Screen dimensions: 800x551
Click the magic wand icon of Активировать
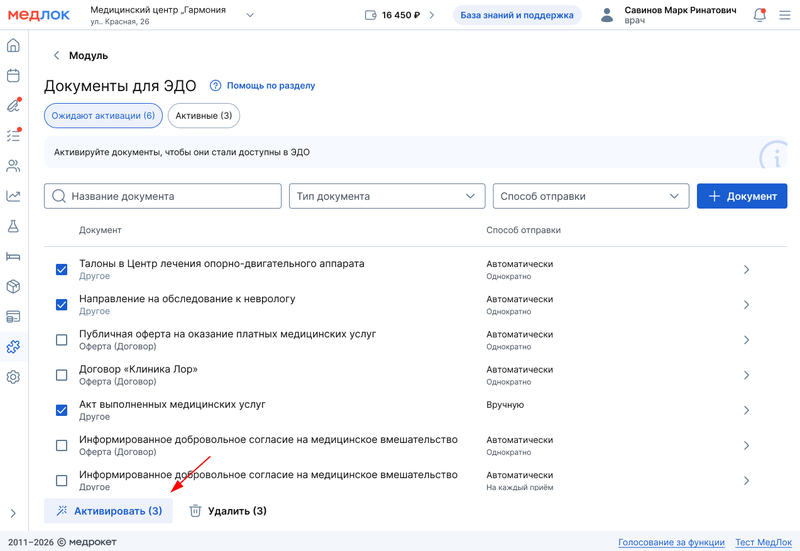[62, 511]
